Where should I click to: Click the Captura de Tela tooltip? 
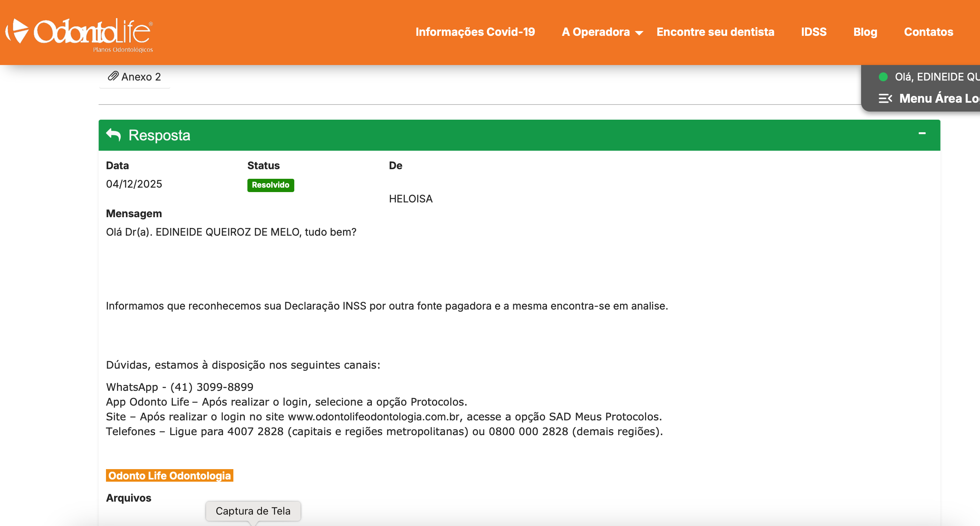(253, 511)
